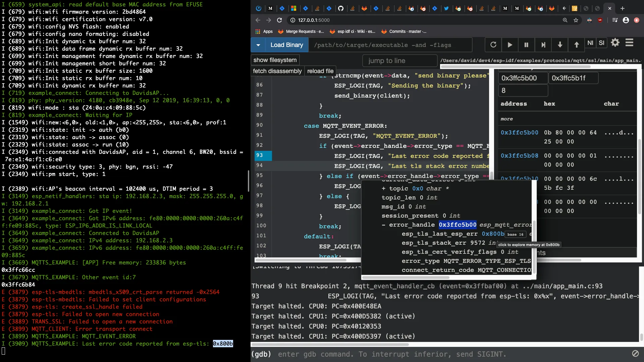The height and width of the screenshot is (362, 644).
Task: Open dropdown arrow beside Load Binary
Action: tap(258, 45)
